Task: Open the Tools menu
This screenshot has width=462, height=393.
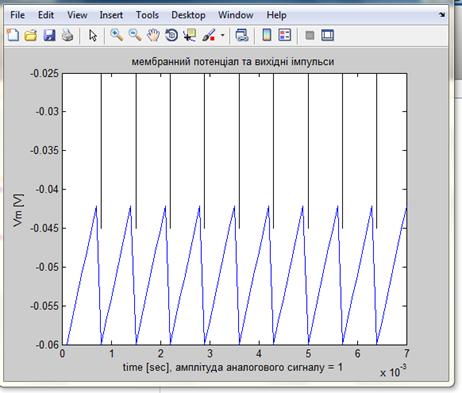Action: [147, 15]
